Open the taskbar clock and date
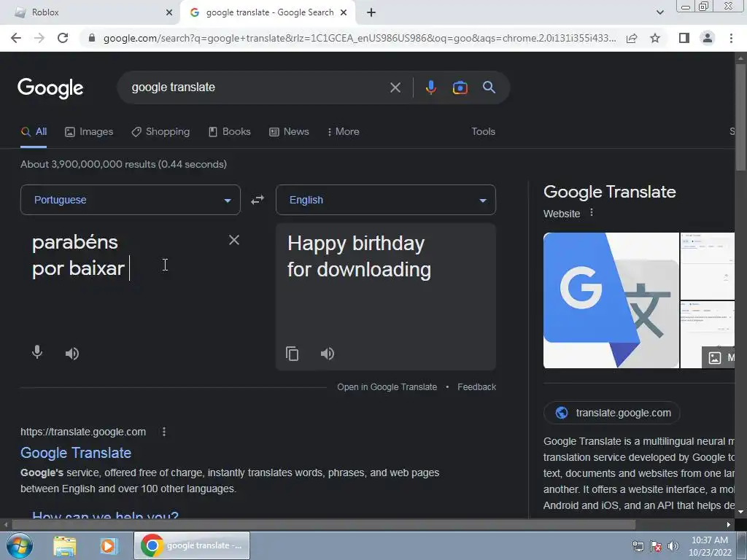 (710, 546)
